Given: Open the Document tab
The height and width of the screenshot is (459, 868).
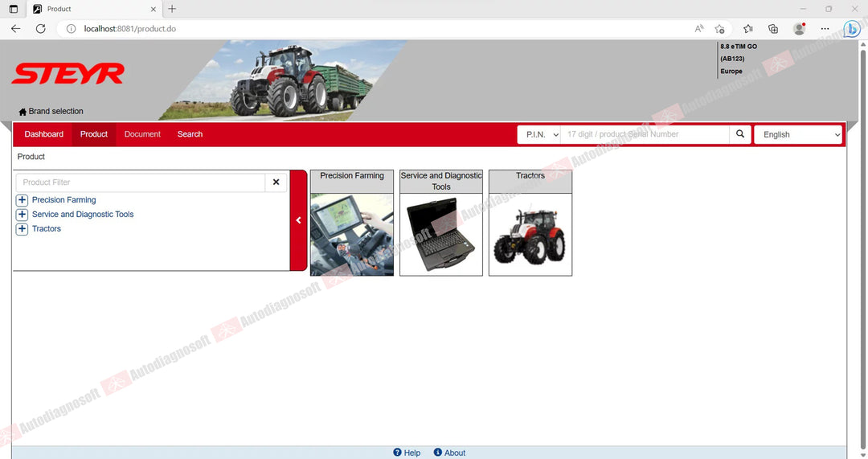Looking at the screenshot, I should [142, 134].
